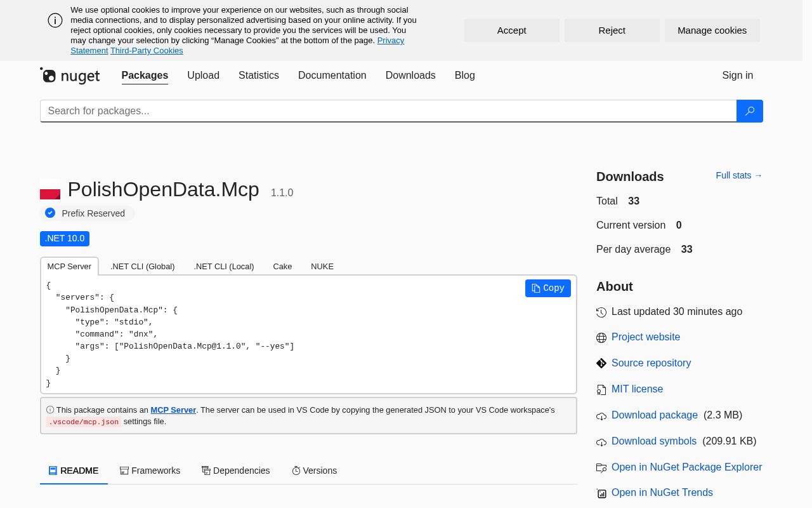812x508 pixels.
Task: Click the folder icon beside NuGet Package Explorer
Action: point(601,467)
